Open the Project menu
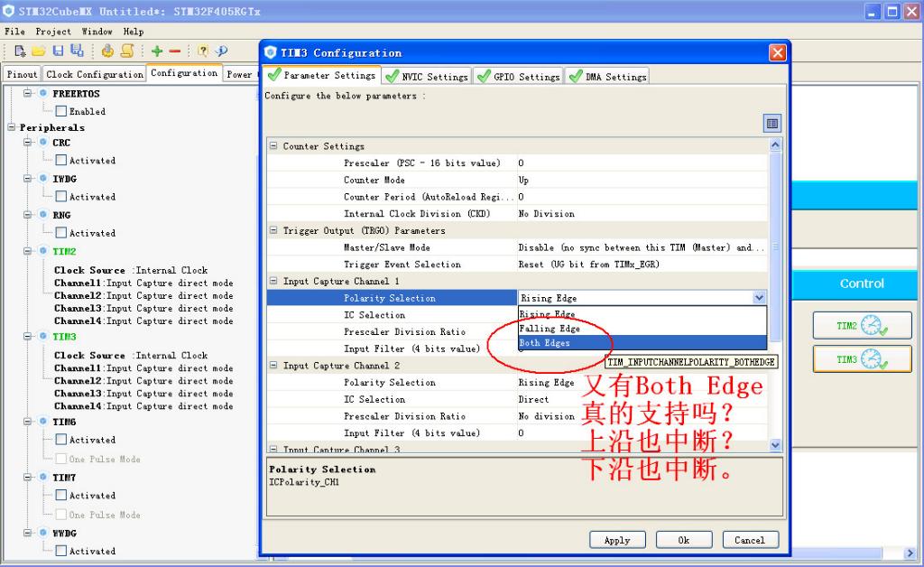924x567 pixels. point(53,32)
